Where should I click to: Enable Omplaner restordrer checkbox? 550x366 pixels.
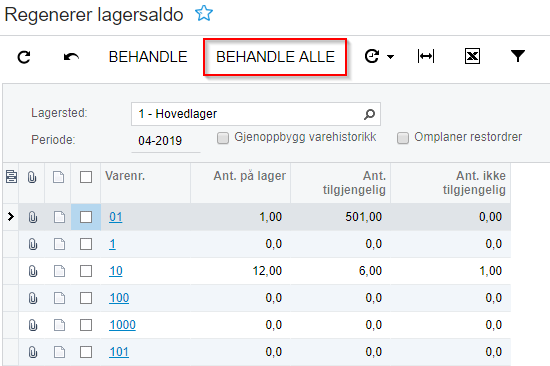(403, 138)
